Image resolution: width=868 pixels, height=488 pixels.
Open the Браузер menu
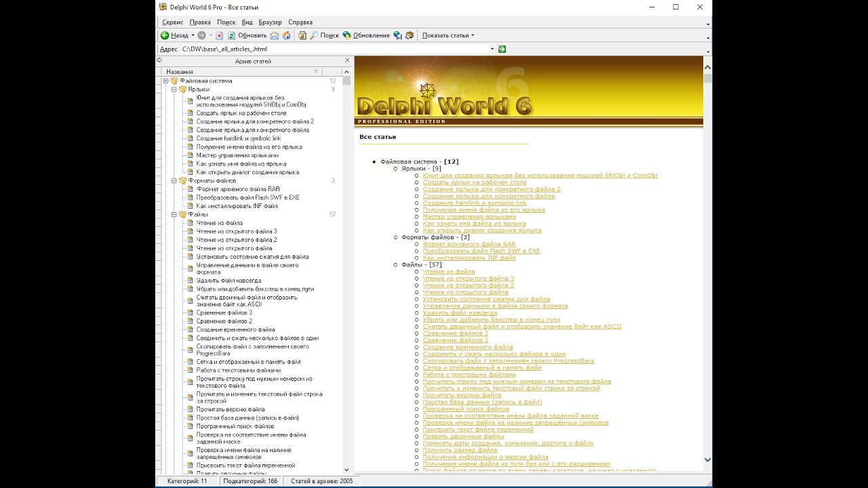coord(270,22)
